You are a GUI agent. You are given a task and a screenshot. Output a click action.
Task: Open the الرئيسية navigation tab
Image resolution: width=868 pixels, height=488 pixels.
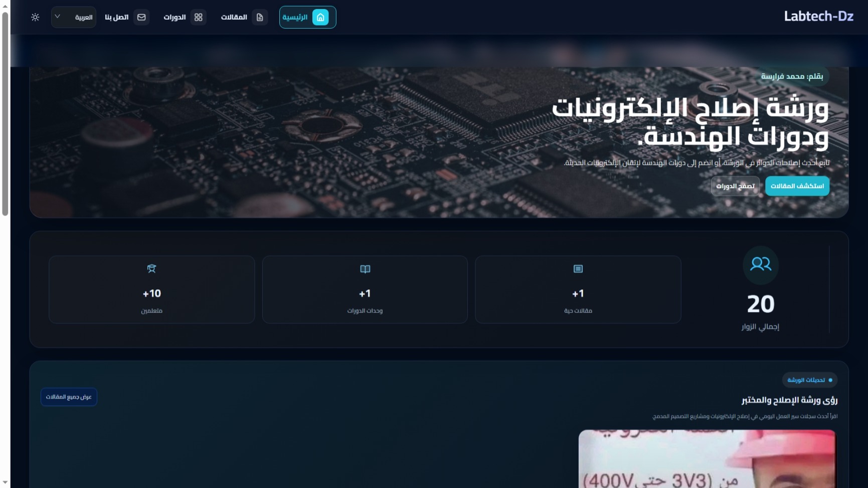(307, 18)
